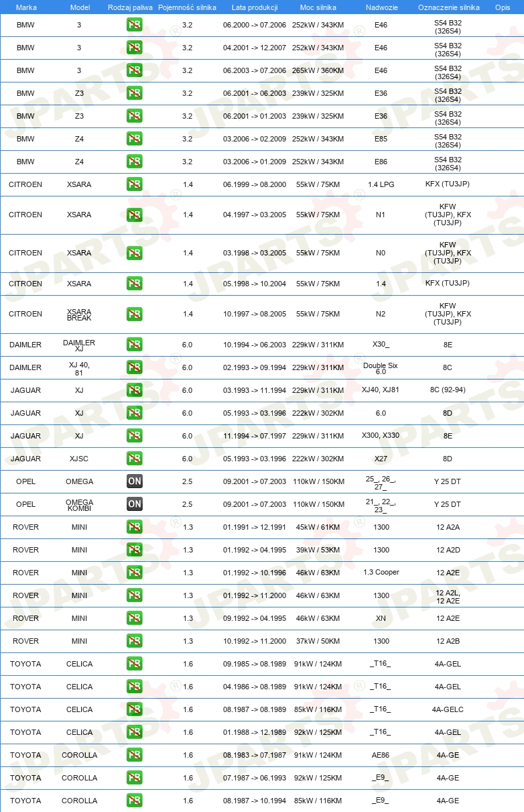Click the Opis column header
This screenshot has width=524, height=812.
coord(503,7)
